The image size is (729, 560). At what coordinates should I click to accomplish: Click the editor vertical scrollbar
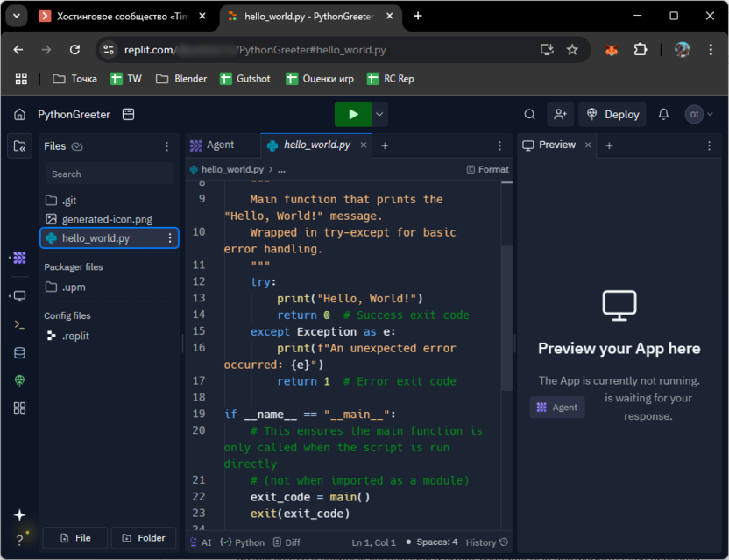506,315
